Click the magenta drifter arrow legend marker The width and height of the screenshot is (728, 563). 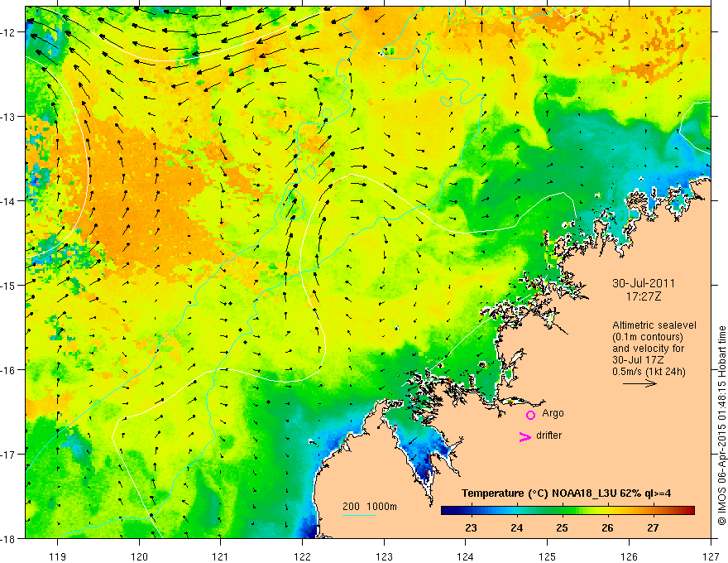pos(525,436)
